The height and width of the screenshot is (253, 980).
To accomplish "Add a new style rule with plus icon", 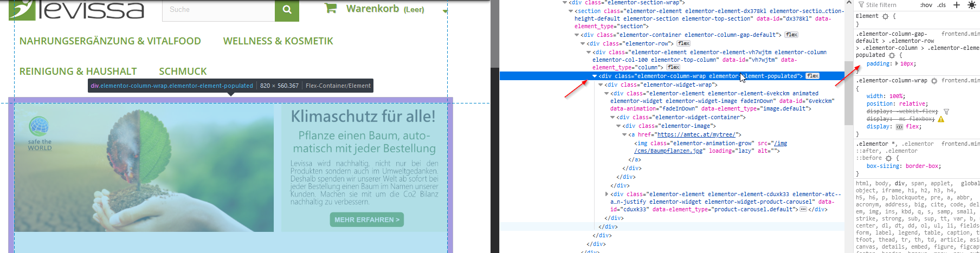I will pyautogui.click(x=957, y=5).
